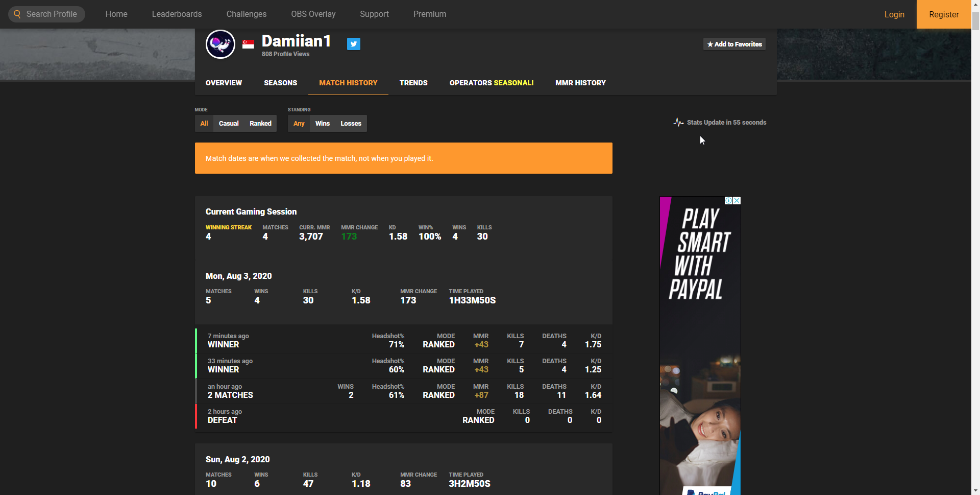This screenshot has height=495, width=980.
Task: Filter matches by Ranked mode
Action: [260, 124]
